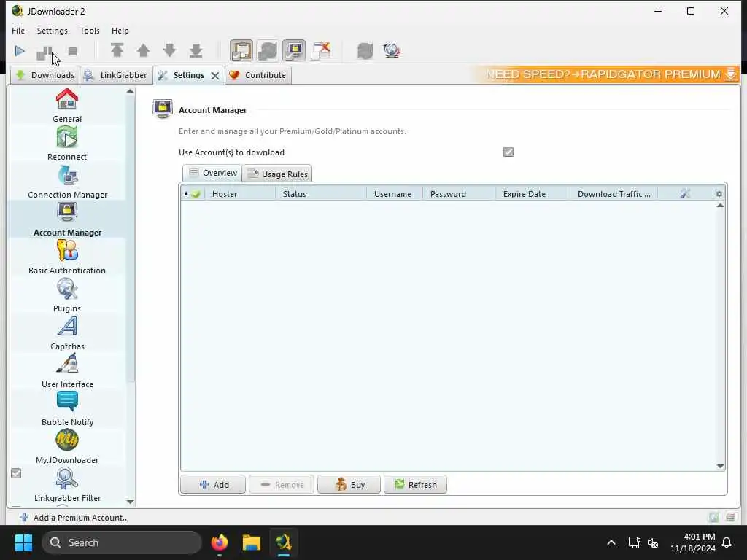This screenshot has height=560, width=747.
Task: Open General settings section
Action: (x=67, y=106)
